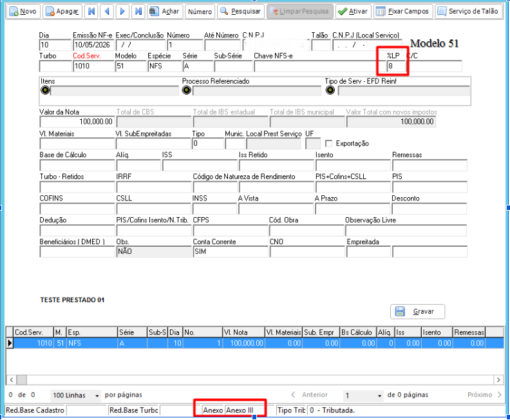This screenshot has width=510, height=420.
Task: Click the Série field
Action: coord(198,66)
